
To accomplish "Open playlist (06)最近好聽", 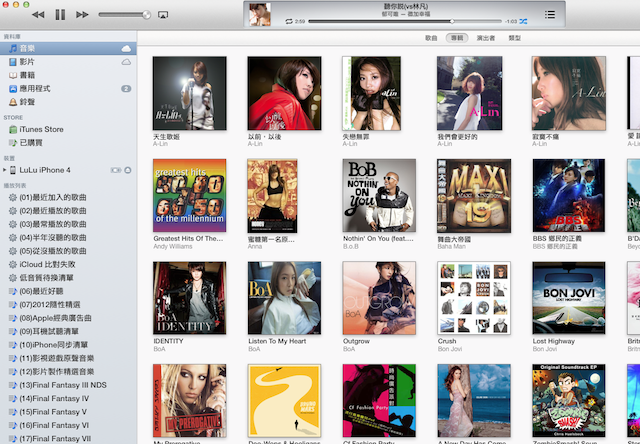I will coord(68,291).
